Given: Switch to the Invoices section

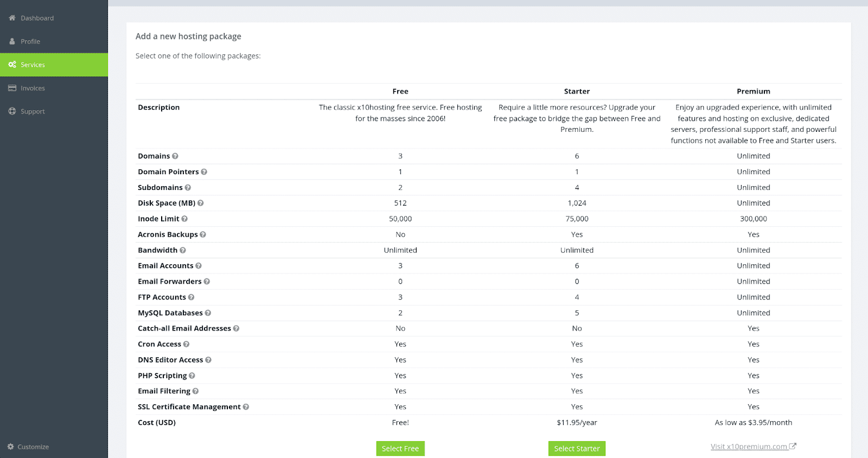Looking at the screenshot, I should point(32,87).
